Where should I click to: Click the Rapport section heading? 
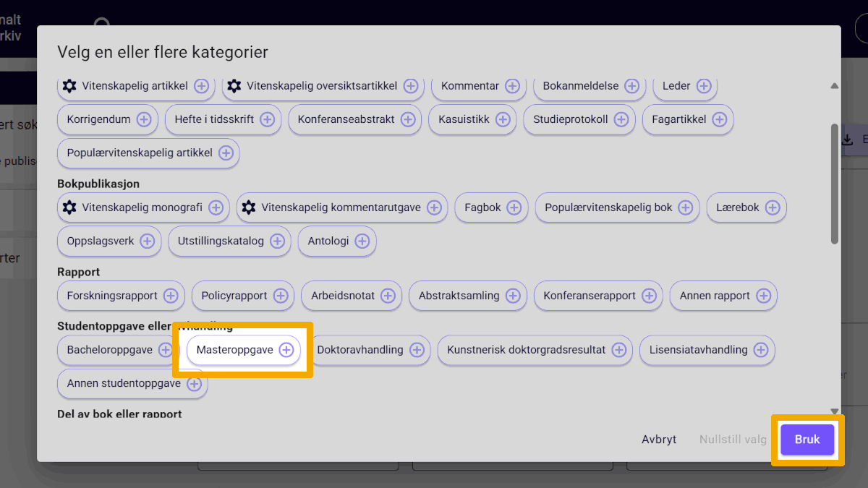pos(79,272)
